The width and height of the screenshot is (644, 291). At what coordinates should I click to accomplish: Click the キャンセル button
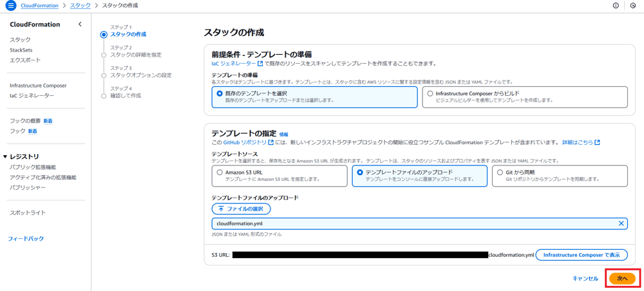click(x=585, y=278)
